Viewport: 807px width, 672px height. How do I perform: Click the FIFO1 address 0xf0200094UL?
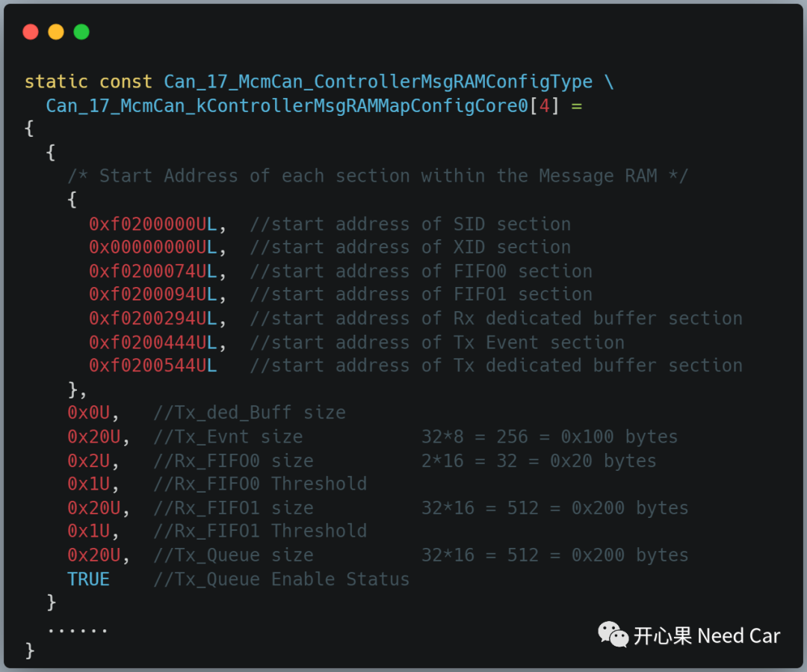click(x=152, y=295)
